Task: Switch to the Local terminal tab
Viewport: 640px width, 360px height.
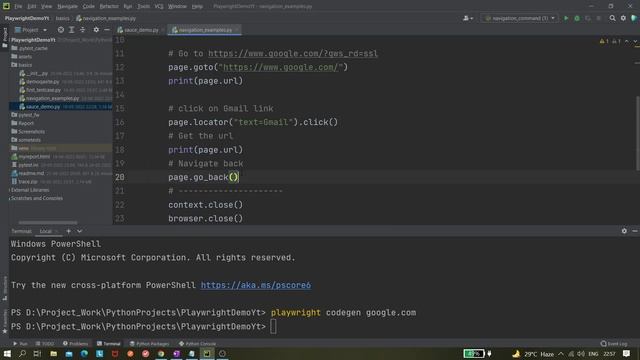Action: click(46, 231)
